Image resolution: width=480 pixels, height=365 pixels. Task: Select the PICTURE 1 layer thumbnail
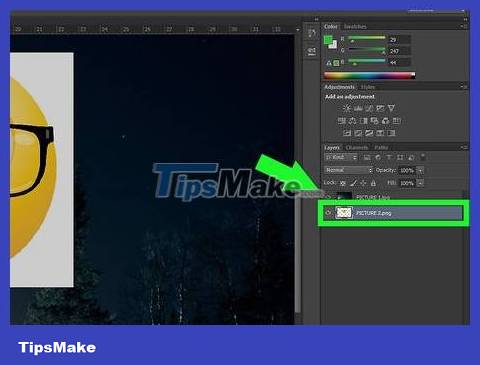[x=344, y=196]
